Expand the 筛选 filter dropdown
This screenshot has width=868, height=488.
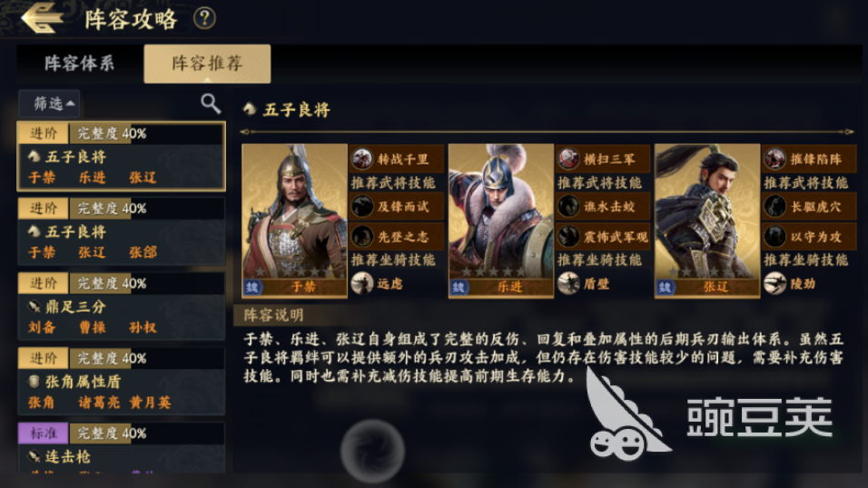click(49, 104)
